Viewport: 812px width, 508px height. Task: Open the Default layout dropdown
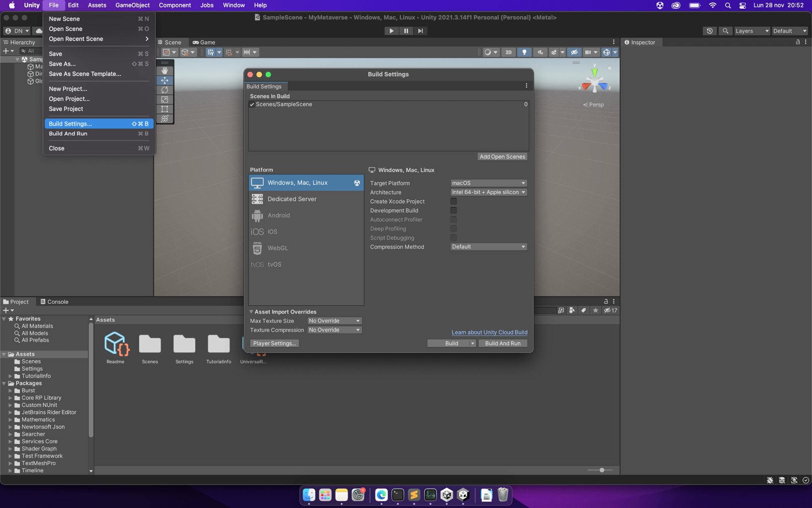[x=790, y=31]
